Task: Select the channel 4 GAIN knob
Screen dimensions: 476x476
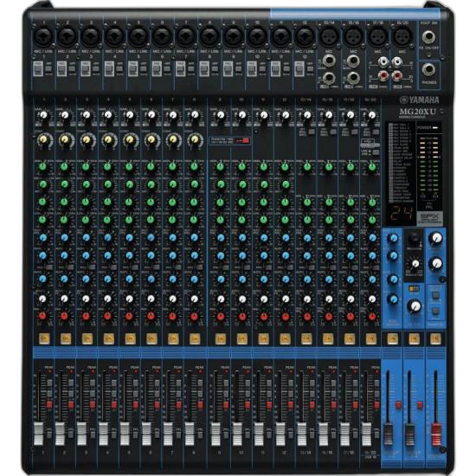Action: click(108, 115)
